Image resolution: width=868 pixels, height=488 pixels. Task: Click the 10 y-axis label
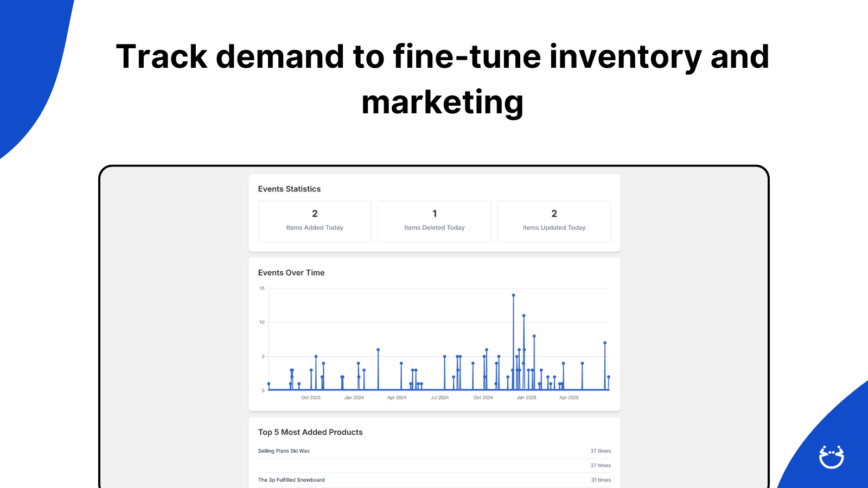[x=262, y=322]
